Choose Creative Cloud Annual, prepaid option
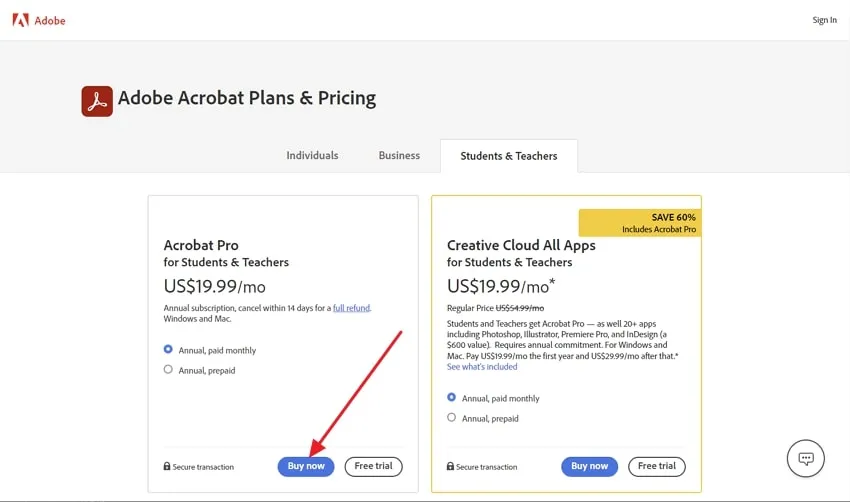The height and width of the screenshot is (502, 850). click(x=452, y=418)
